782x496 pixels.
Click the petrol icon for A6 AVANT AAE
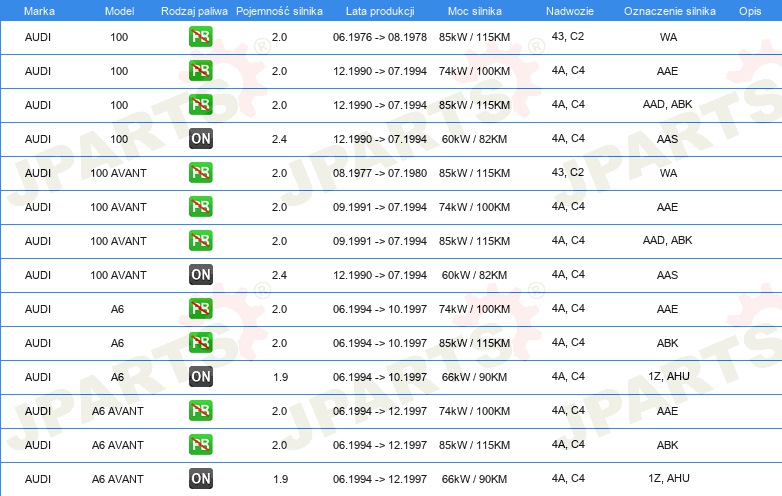tap(200, 411)
